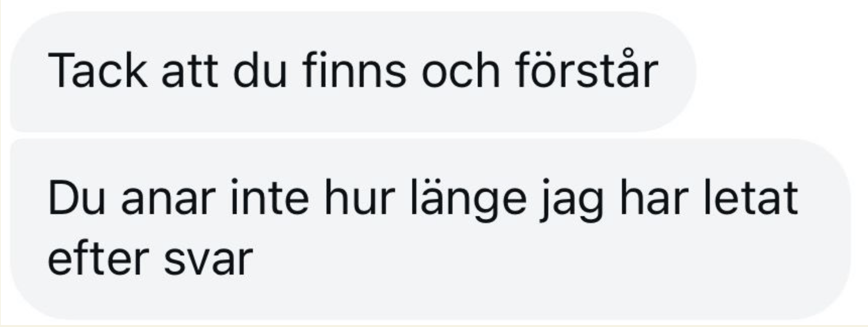The height and width of the screenshot is (327, 868).
Task: Click the word "anar" in second message
Action: pyautogui.click(x=168, y=201)
